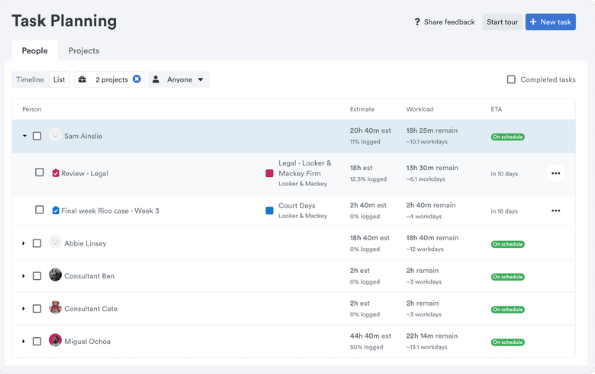Click the briefcase icon in projects filter

point(82,79)
